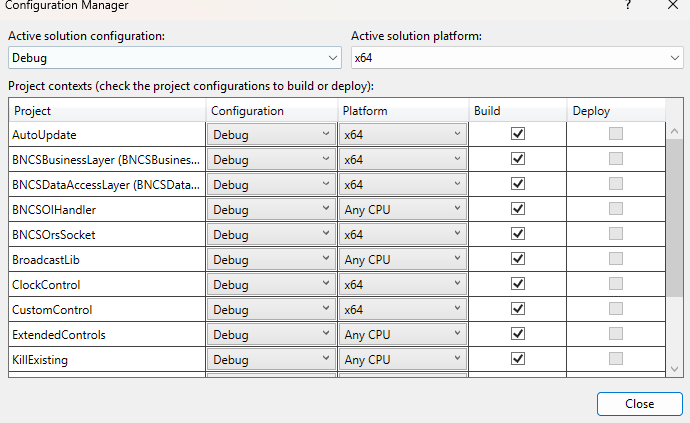Click the help question mark icon

[x=627, y=5]
